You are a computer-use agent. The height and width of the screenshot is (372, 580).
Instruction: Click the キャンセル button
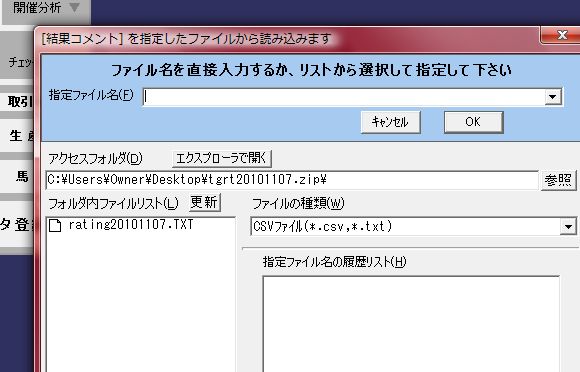[x=390, y=122]
